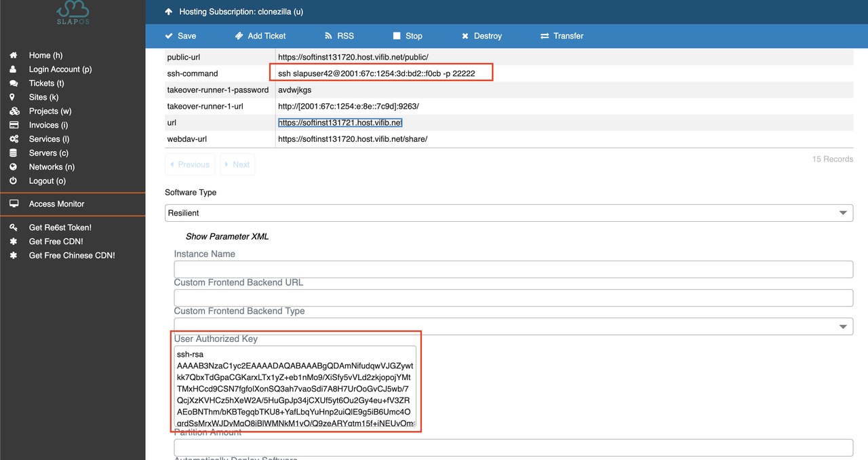The height and width of the screenshot is (460, 868).
Task: Click the Servers database icon
Action: click(x=14, y=153)
